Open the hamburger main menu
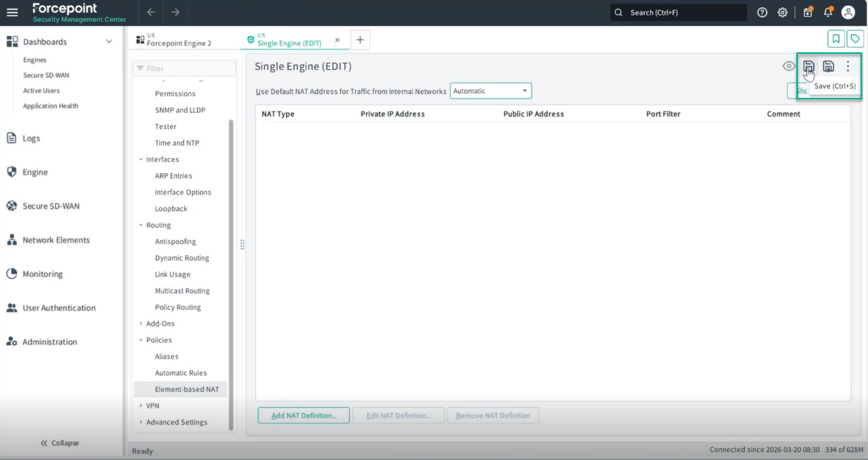The height and width of the screenshot is (460, 868). (x=12, y=13)
